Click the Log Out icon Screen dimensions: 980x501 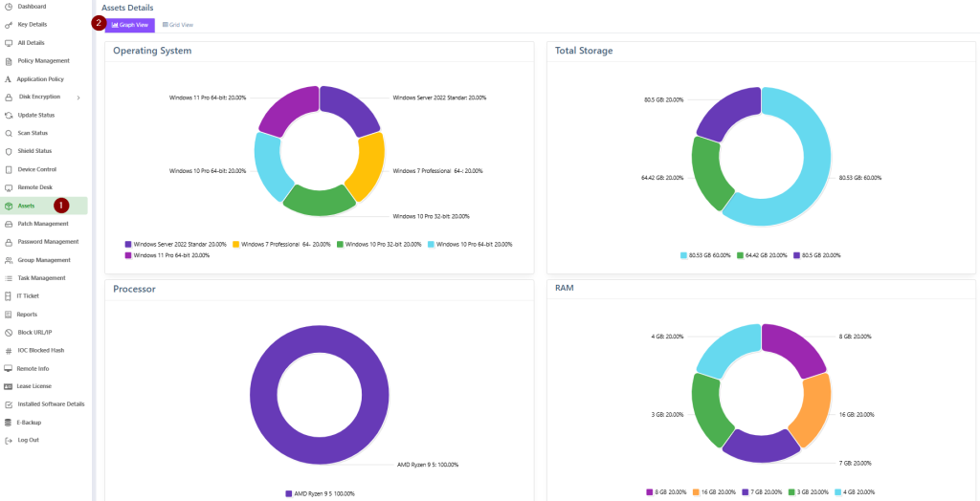[9, 440]
